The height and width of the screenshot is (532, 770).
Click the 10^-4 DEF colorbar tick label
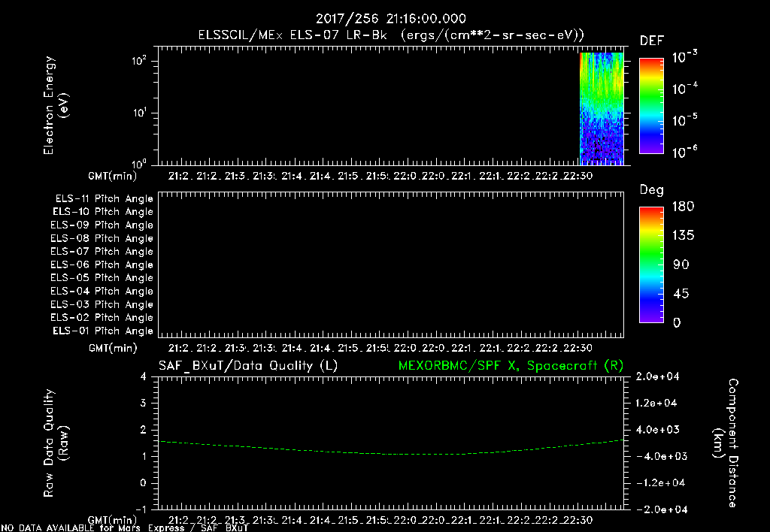tap(684, 89)
